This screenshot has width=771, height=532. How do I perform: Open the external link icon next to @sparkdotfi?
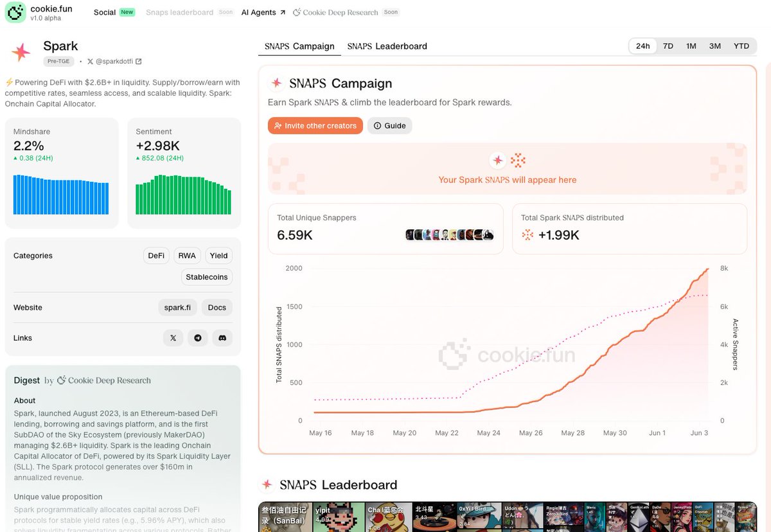(139, 62)
